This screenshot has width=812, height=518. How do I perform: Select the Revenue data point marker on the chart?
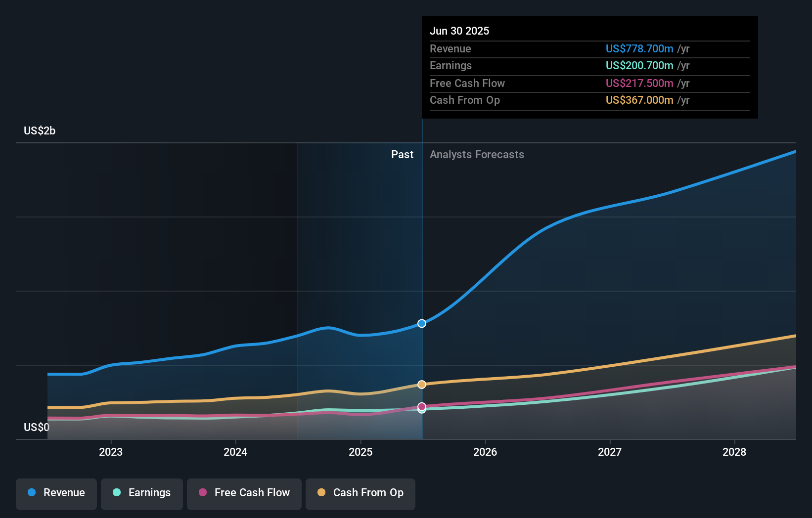pos(421,323)
